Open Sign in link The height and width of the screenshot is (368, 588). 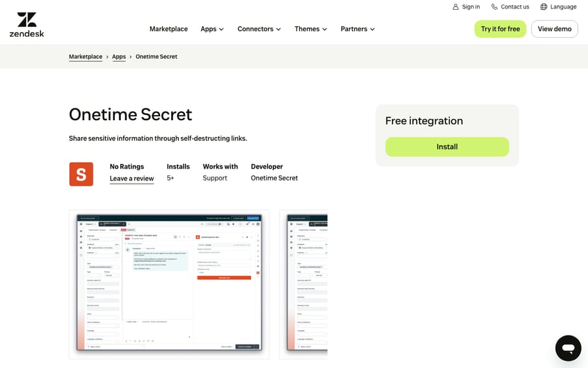(466, 7)
